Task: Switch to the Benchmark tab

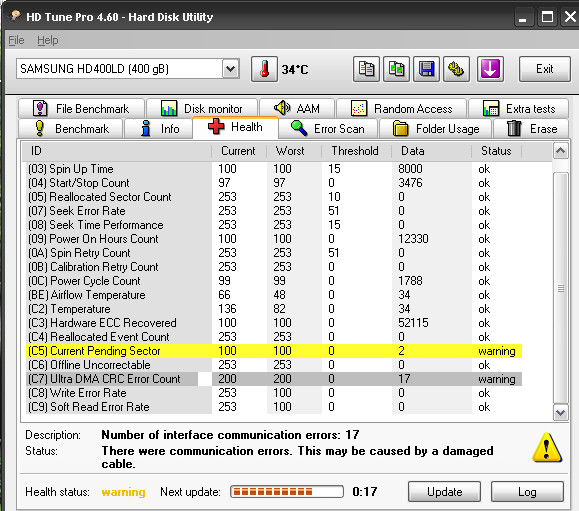Action: [x=70, y=128]
